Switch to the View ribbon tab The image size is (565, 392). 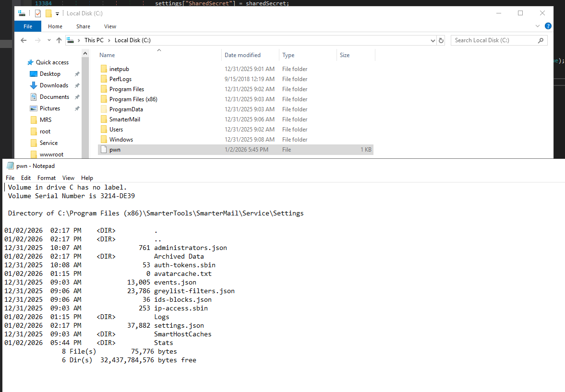(x=110, y=26)
